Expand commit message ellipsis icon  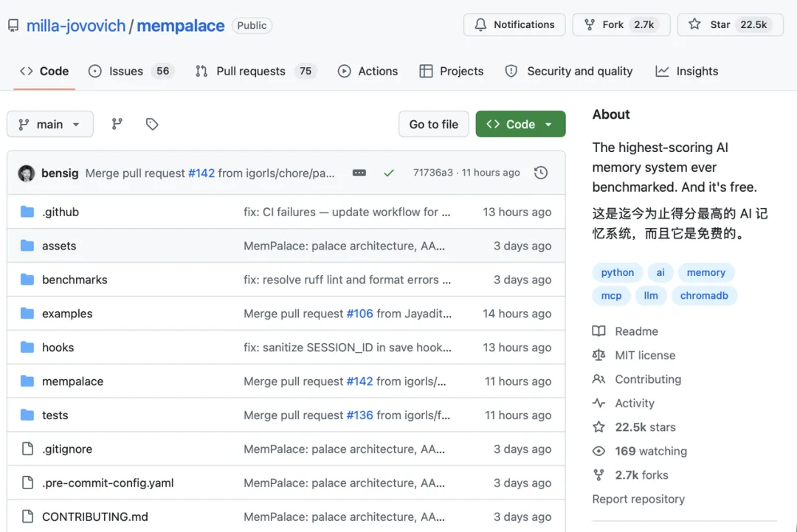click(x=359, y=173)
